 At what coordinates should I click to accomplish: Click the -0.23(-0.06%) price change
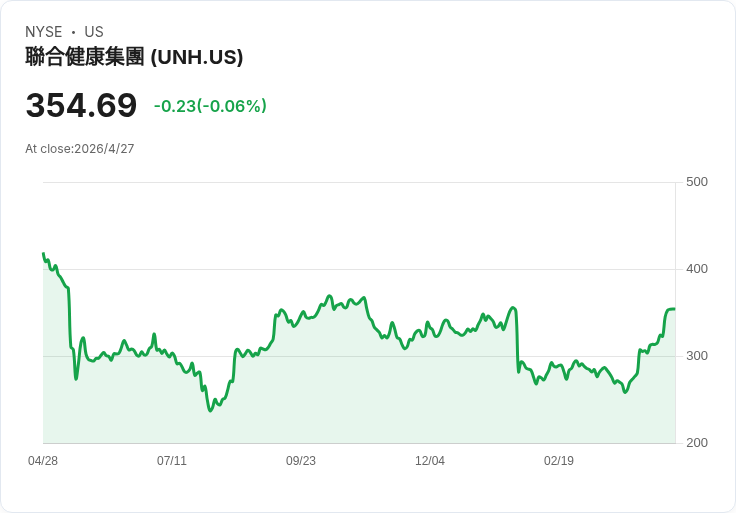click(x=210, y=106)
